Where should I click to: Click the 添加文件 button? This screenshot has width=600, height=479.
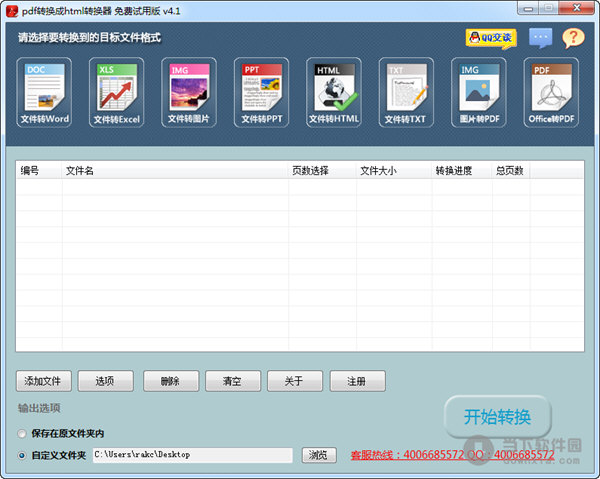click(x=44, y=381)
